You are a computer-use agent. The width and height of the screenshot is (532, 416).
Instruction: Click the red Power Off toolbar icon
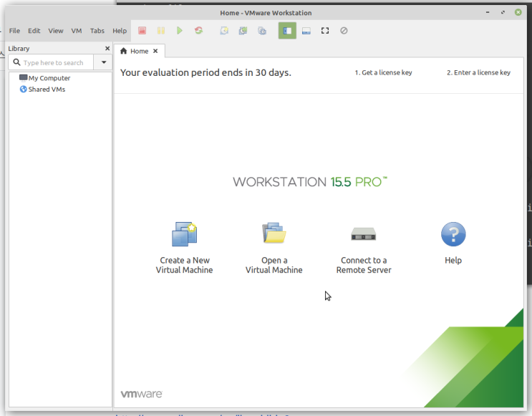(142, 31)
